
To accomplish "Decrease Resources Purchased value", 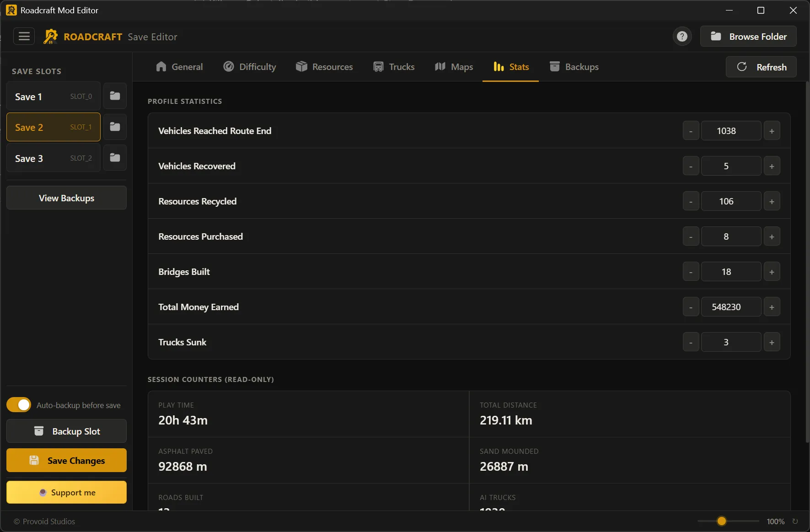I will pos(691,236).
